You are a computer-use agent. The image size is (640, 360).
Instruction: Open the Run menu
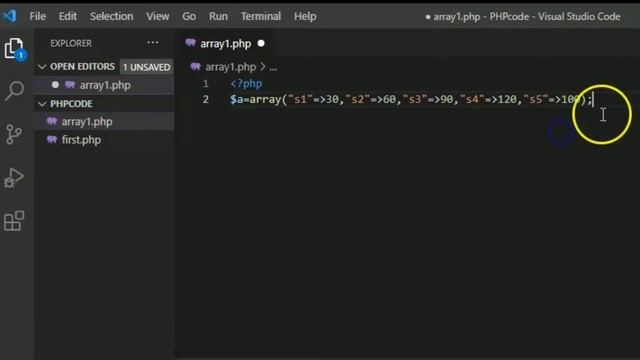(x=218, y=16)
